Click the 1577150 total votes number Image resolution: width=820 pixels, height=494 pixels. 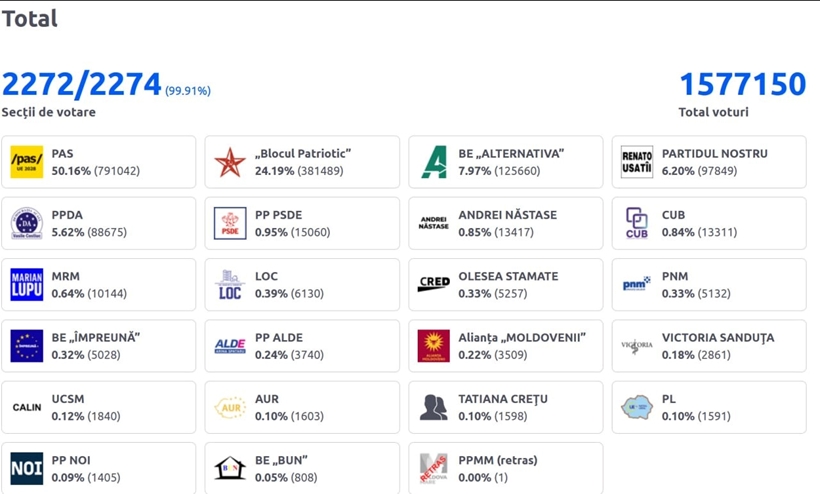point(743,84)
